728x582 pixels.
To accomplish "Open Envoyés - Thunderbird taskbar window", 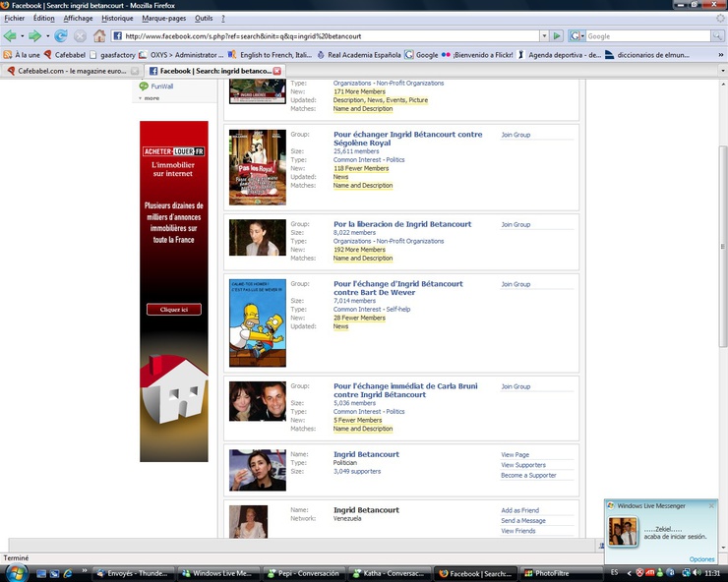I will [134, 574].
